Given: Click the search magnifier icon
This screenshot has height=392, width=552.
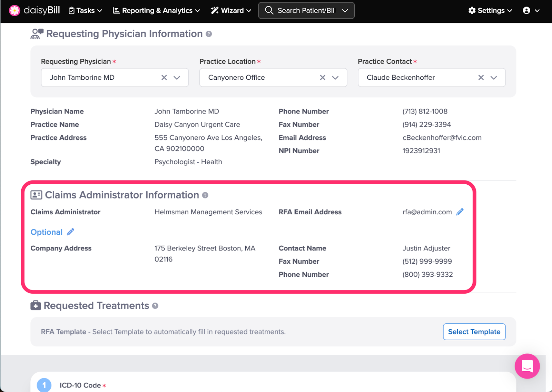Looking at the screenshot, I should tap(269, 10).
